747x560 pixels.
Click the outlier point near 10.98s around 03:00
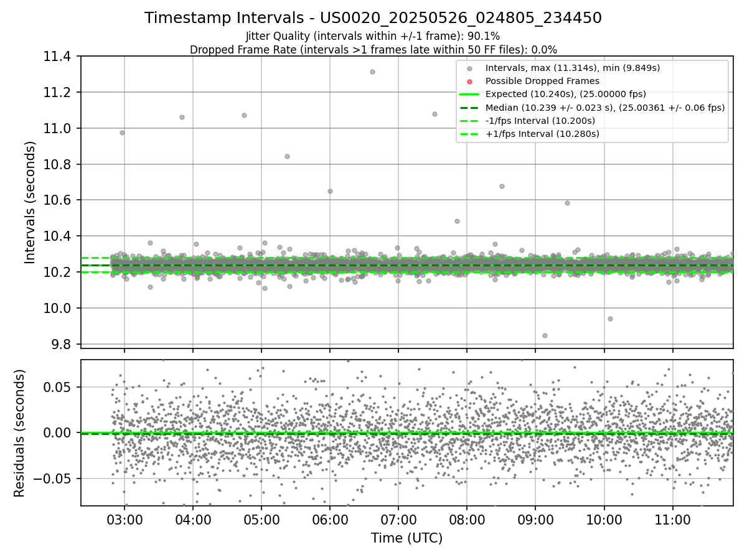[122, 133]
